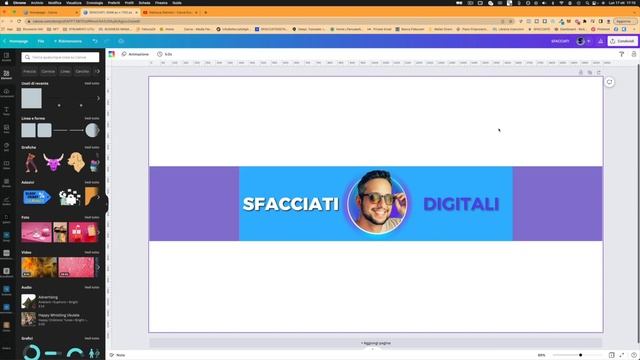The image size is (640, 360).
Task: Add the pink glitter video thumbnail
Action: coord(76,267)
